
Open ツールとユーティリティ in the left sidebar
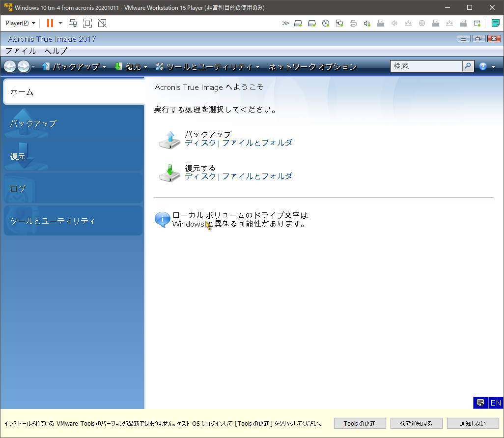pyautogui.click(x=73, y=221)
